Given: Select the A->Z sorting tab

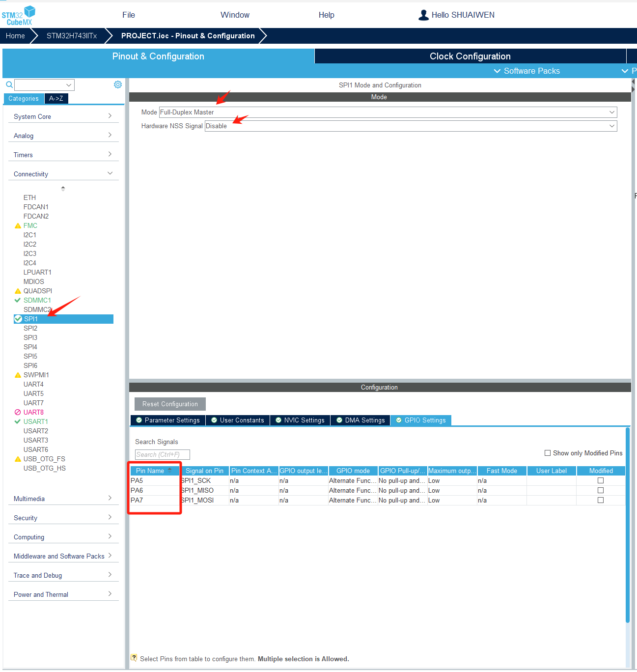Looking at the screenshot, I should 56,98.
